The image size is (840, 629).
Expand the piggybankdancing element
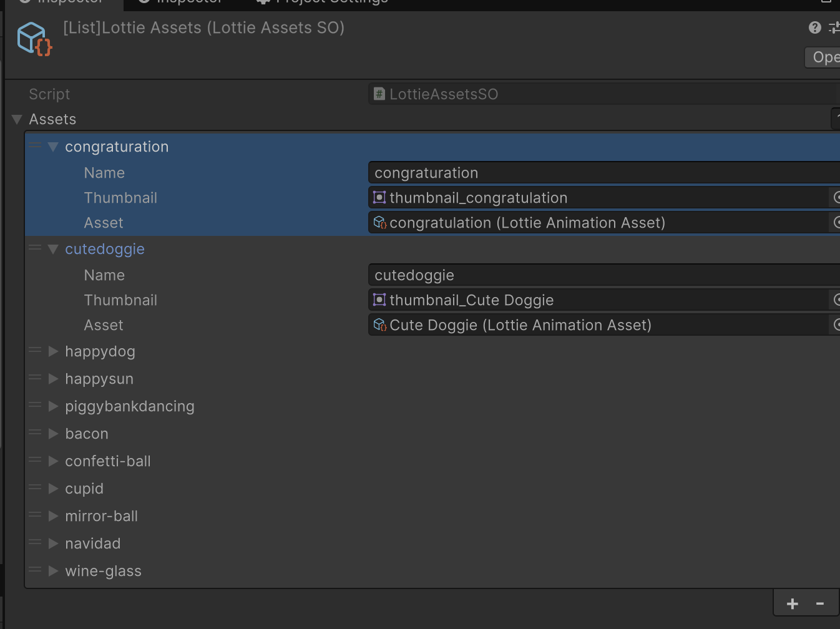click(53, 406)
